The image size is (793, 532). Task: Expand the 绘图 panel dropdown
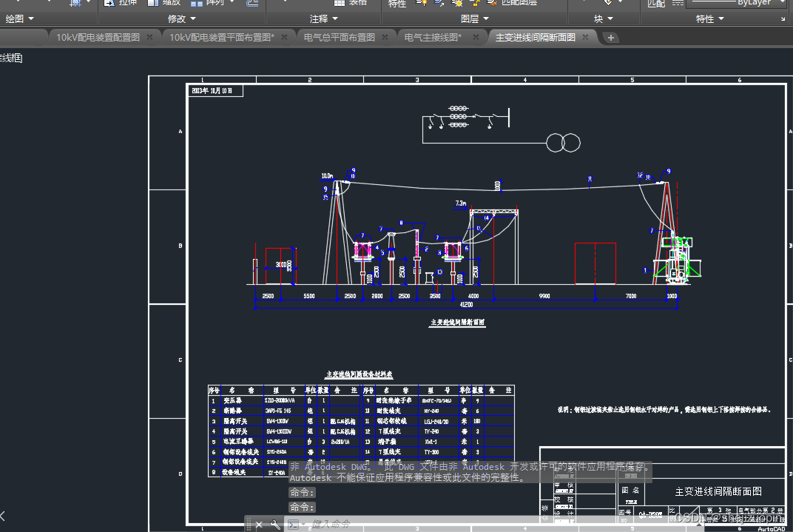point(19,19)
